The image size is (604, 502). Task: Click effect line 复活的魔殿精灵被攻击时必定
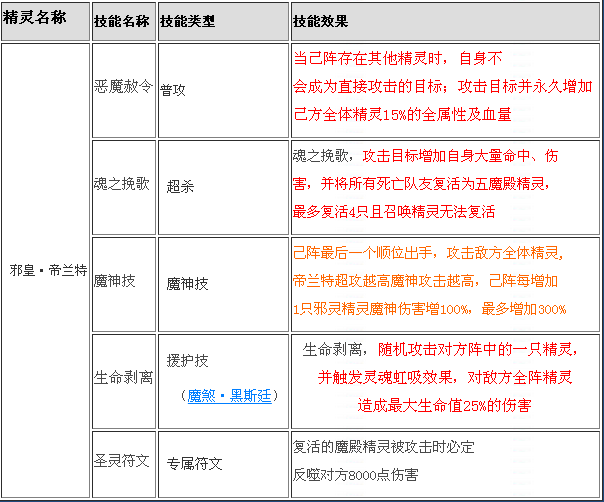(383, 447)
